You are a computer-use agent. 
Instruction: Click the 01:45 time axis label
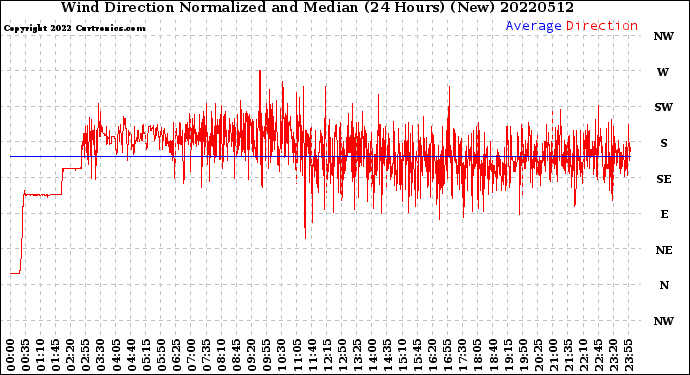click(x=56, y=355)
